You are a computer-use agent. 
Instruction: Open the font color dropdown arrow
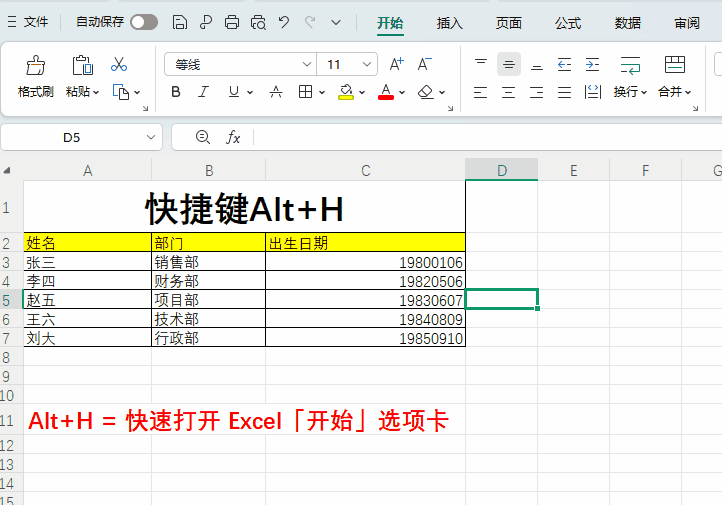pyautogui.click(x=402, y=93)
